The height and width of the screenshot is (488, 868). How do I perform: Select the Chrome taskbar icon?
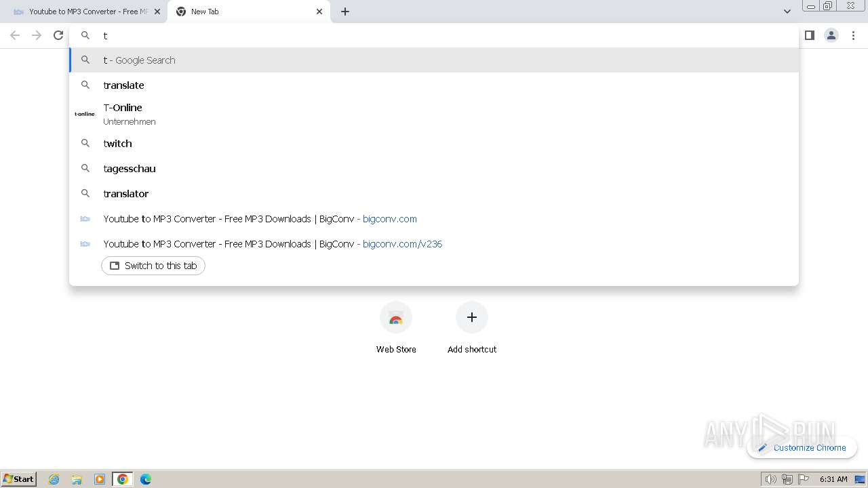click(x=123, y=479)
